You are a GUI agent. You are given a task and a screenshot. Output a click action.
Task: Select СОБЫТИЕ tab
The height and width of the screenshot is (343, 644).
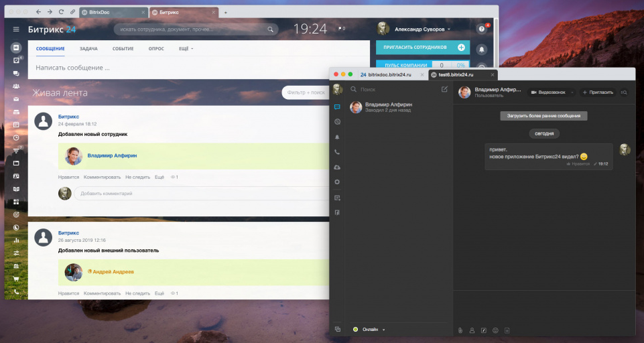[123, 48]
